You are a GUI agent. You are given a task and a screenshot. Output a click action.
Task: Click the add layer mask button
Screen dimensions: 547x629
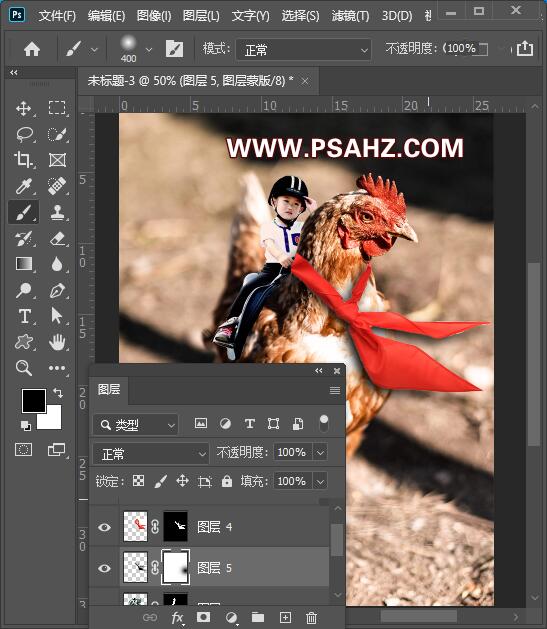pyautogui.click(x=204, y=617)
